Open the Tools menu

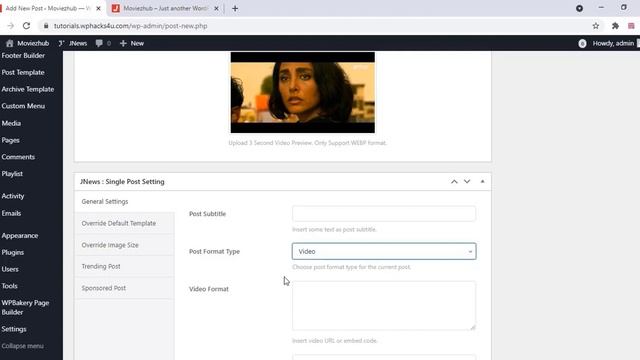coord(9,286)
